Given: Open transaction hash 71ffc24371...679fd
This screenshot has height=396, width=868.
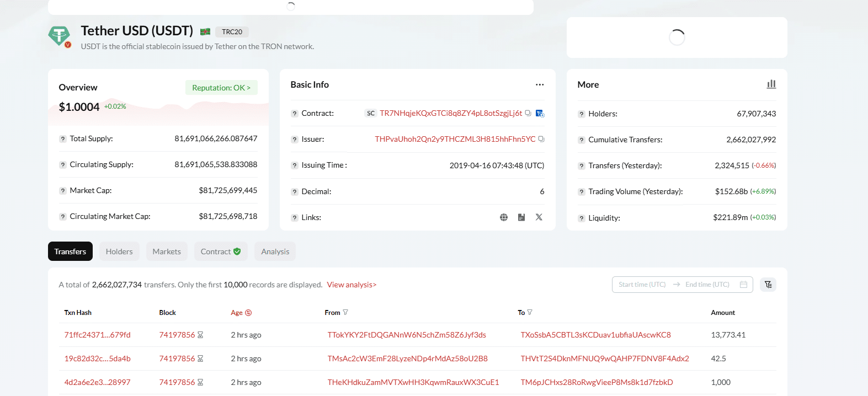Looking at the screenshot, I should point(98,335).
